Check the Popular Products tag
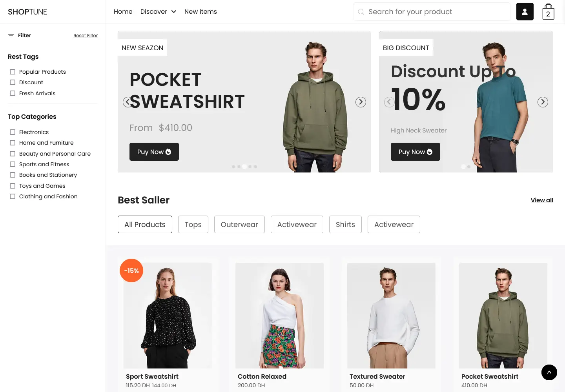565x392 pixels. [13, 72]
